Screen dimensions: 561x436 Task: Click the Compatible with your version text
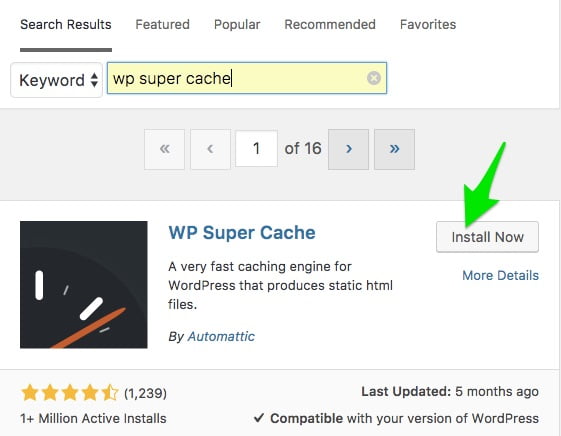coord(396,418)
